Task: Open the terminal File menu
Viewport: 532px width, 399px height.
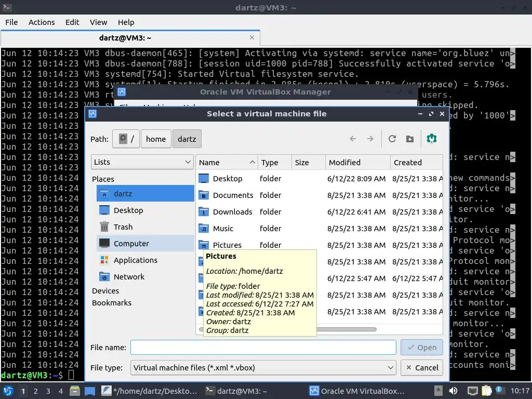Action: [x=11, y=22]
